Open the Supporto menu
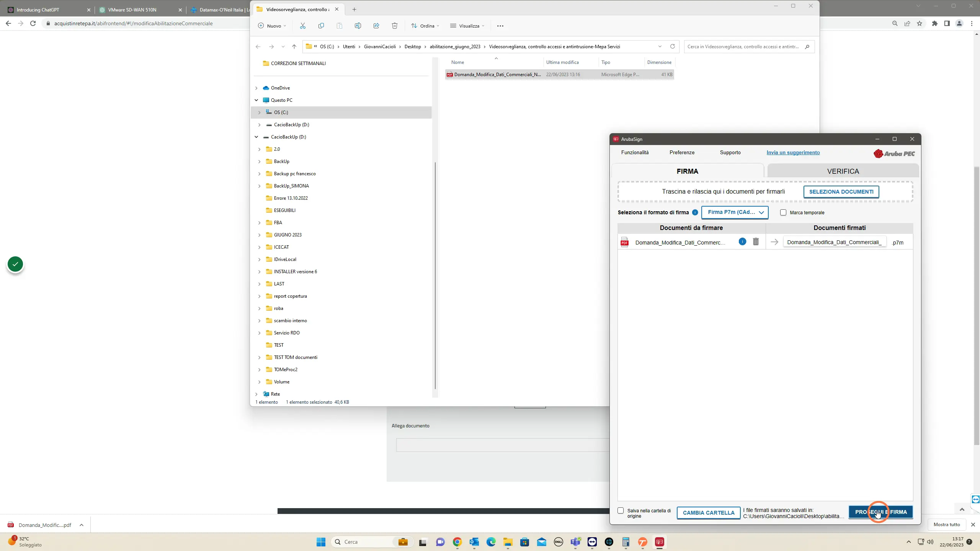The width and height of the screenshot is (980, 551). pyautogui.click(x=730, y=152)
